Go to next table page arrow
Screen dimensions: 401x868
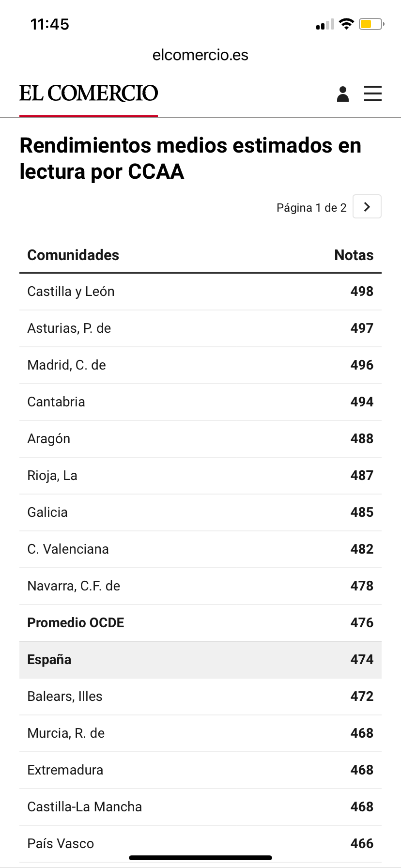point(367,207)
